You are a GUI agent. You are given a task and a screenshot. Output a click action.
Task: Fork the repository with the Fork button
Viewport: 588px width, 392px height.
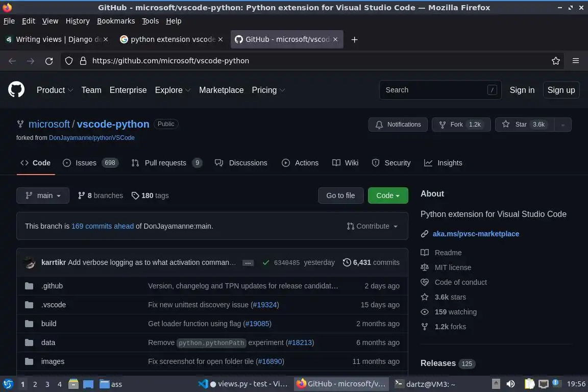(x=461, y=125)
